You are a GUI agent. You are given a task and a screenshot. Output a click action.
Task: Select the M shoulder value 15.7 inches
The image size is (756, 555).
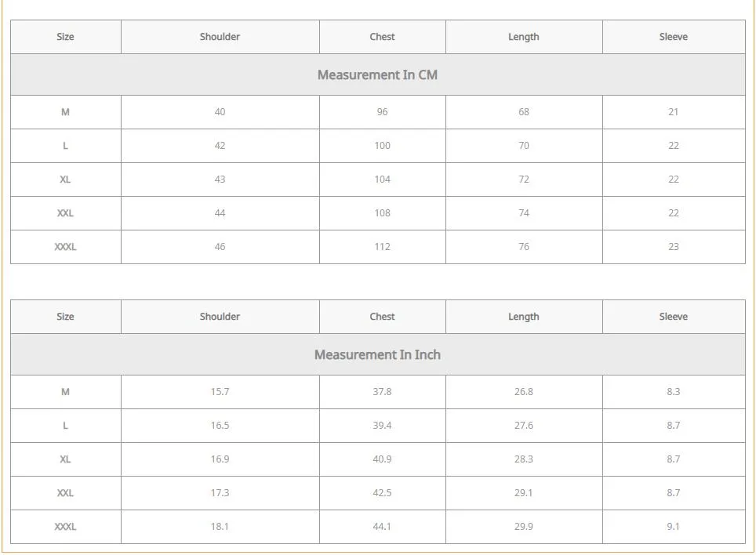(220, 392)
